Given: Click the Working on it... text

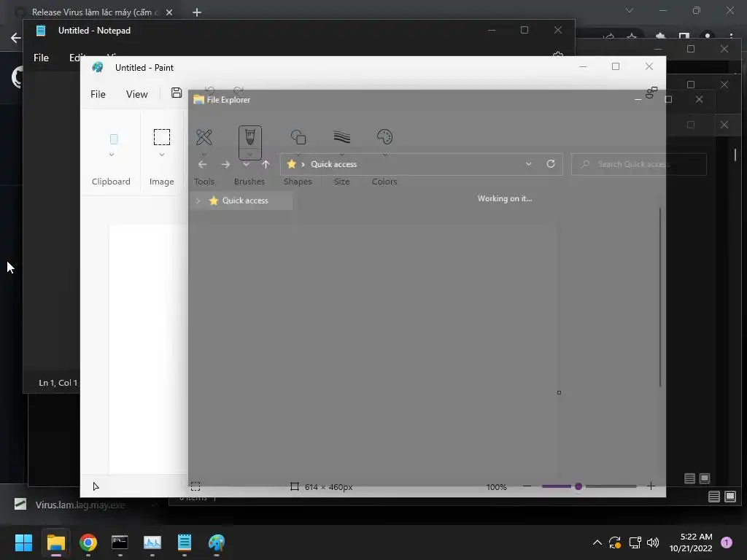Looking at the screenshot, I should [x=505, y=198].
